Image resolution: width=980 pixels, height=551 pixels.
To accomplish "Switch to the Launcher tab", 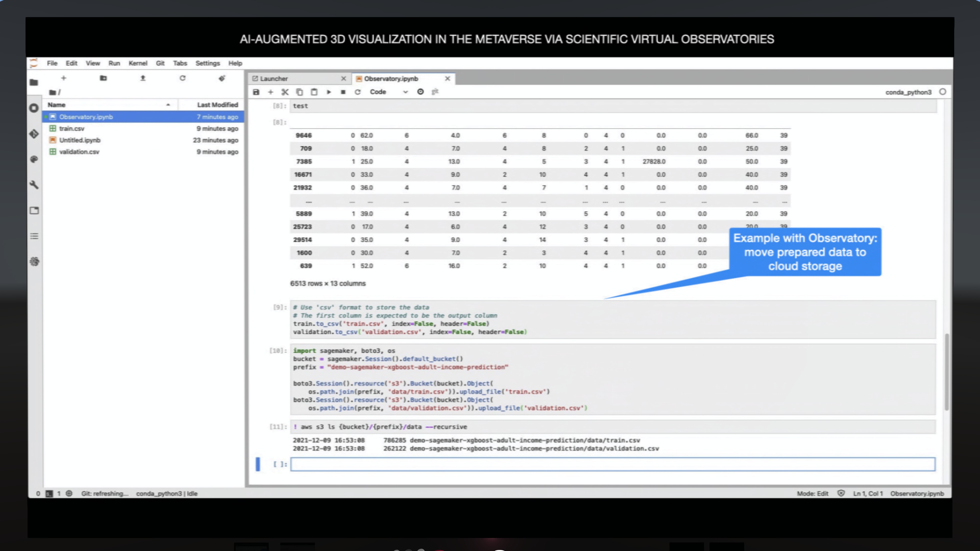I will [x=274, y=79].
